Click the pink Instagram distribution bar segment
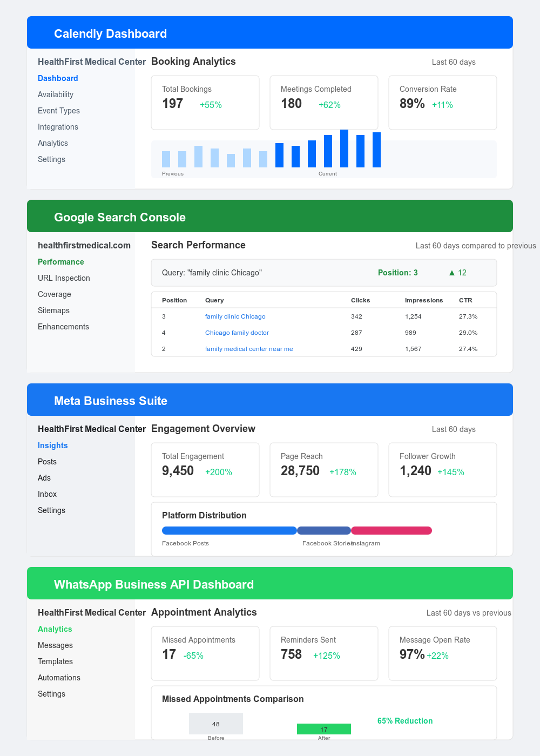 point(391,530)
